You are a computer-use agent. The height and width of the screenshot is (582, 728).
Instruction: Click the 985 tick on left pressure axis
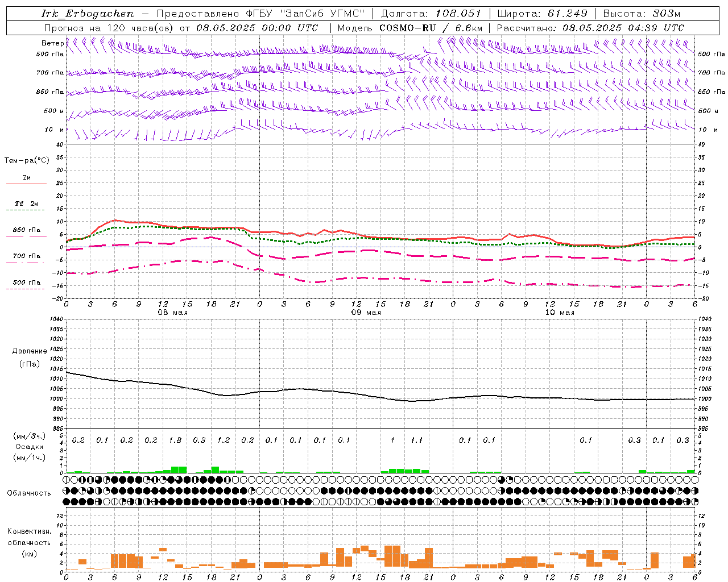click(x=57, y=429)
